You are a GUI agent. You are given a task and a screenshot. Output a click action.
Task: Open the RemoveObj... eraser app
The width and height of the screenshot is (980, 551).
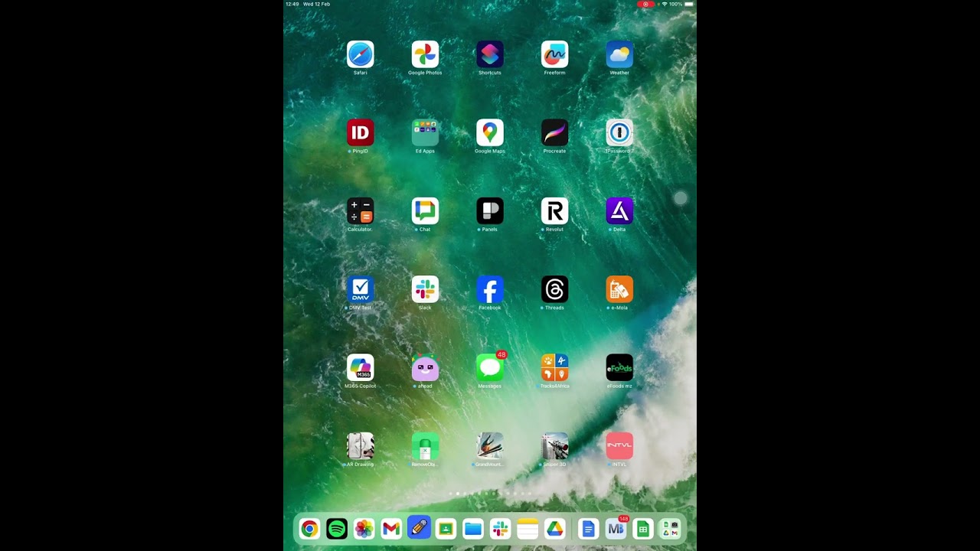pos(425,445)
